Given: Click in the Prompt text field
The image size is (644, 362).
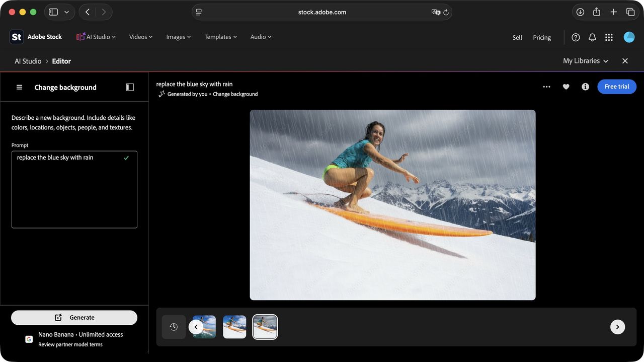Looking at the screenshot, I should 74,189.
